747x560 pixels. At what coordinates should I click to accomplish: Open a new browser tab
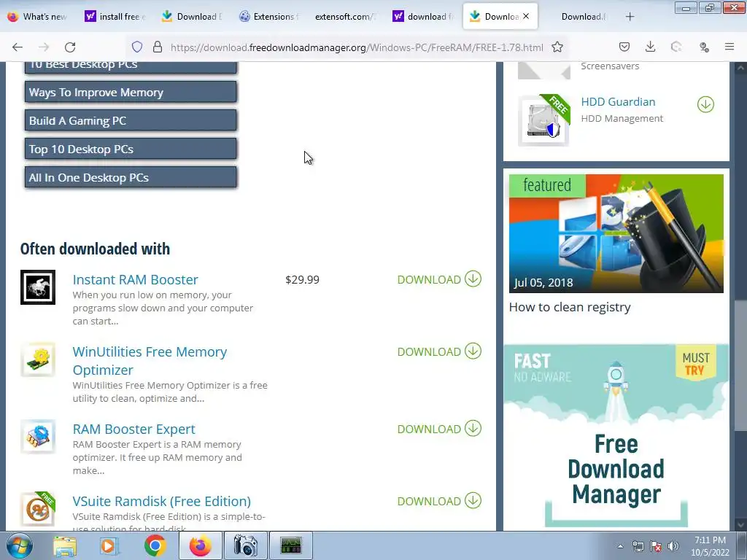click(630, 17)
